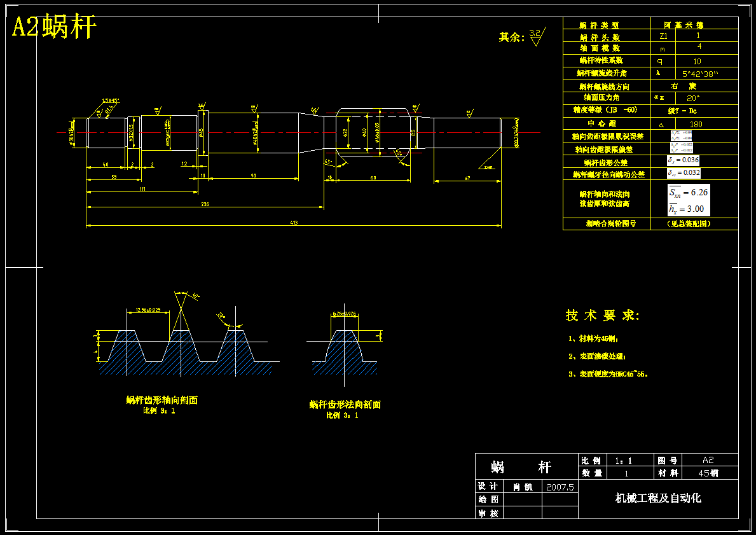Select the '蜗杆齿形法向剖面' section caption

[345, 404]
